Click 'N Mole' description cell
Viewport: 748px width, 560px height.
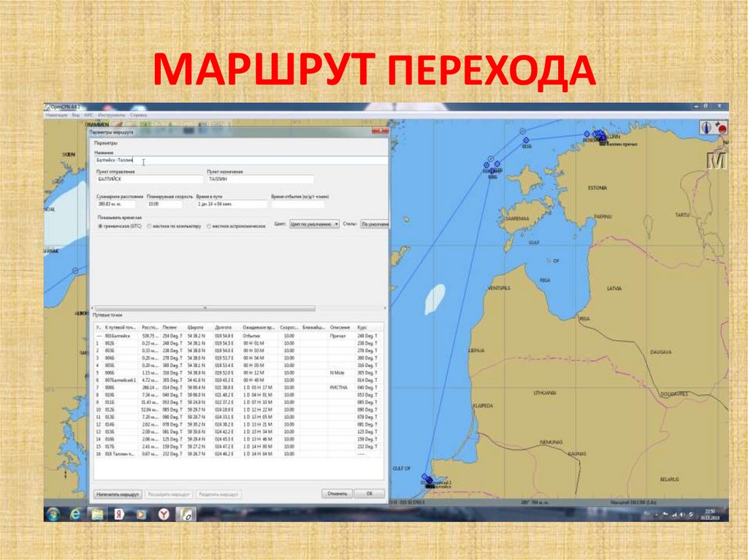(x=337, y=373)
